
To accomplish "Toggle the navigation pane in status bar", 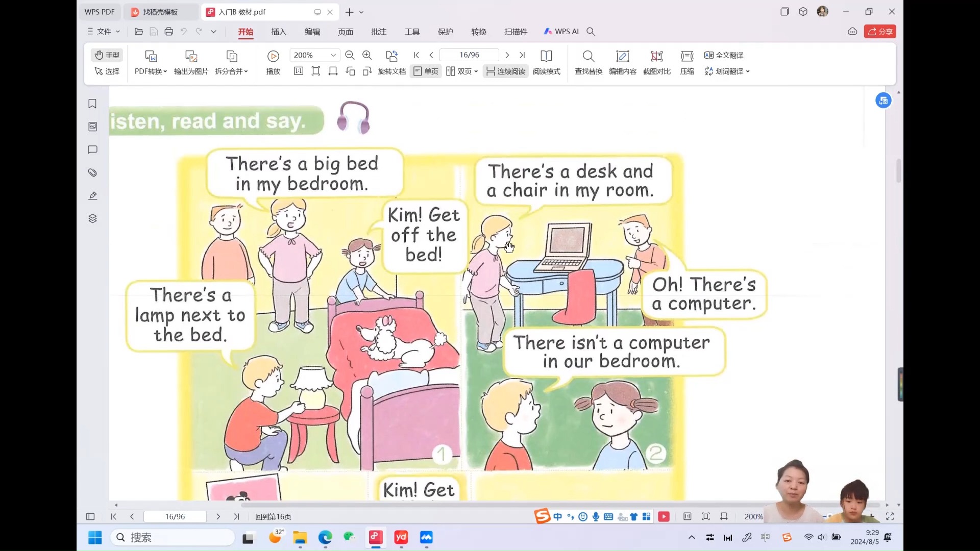I will (x=90, y=516).
